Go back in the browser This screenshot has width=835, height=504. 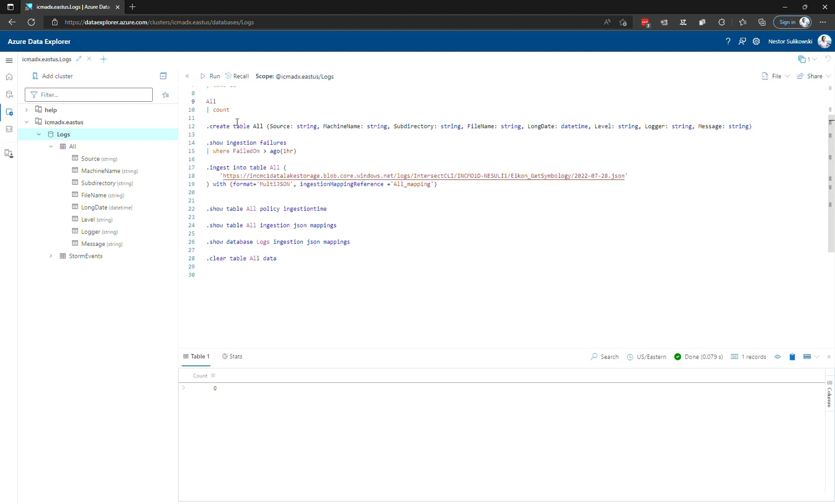point(12,22)
